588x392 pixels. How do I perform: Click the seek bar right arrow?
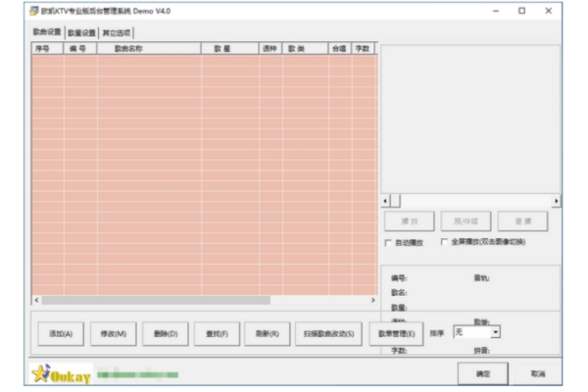click(557, 201)
